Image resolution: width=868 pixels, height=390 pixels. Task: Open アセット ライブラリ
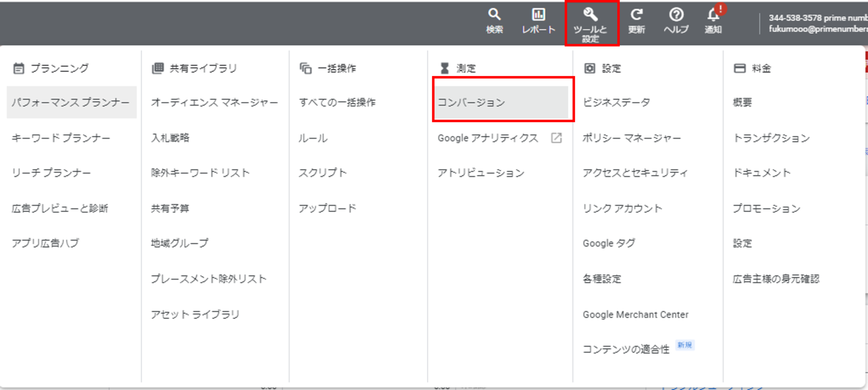click(195, 315)
